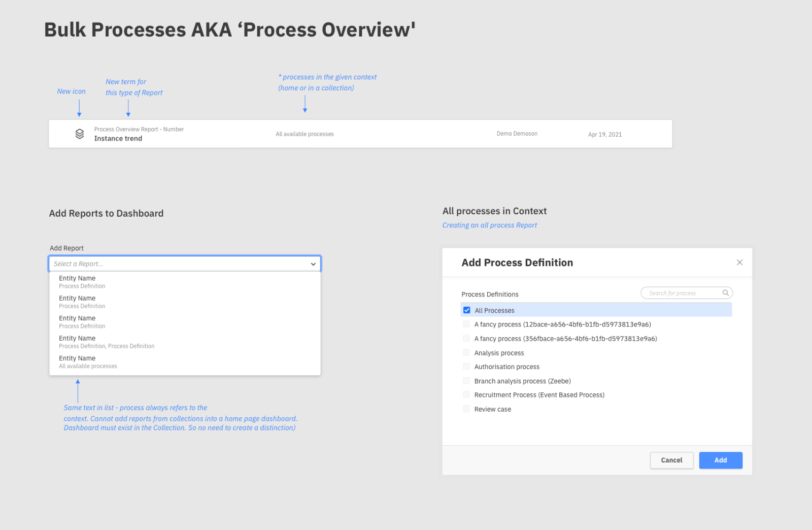Check fancy process 356fbace-a656 checkbox
The height and width of the screenshot is (530, 812).
(x=466, y=338)
